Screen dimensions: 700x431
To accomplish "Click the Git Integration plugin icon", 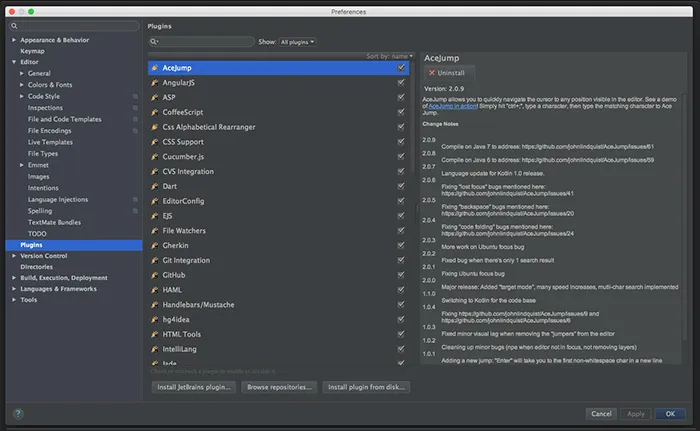I will [155, 260].
